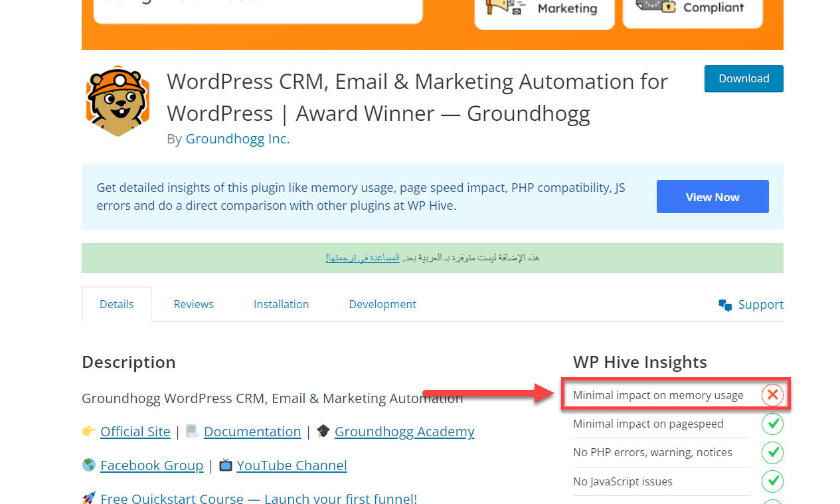Click the plugin title heading text
Screen dimensions: 840x504
[417, 98]
